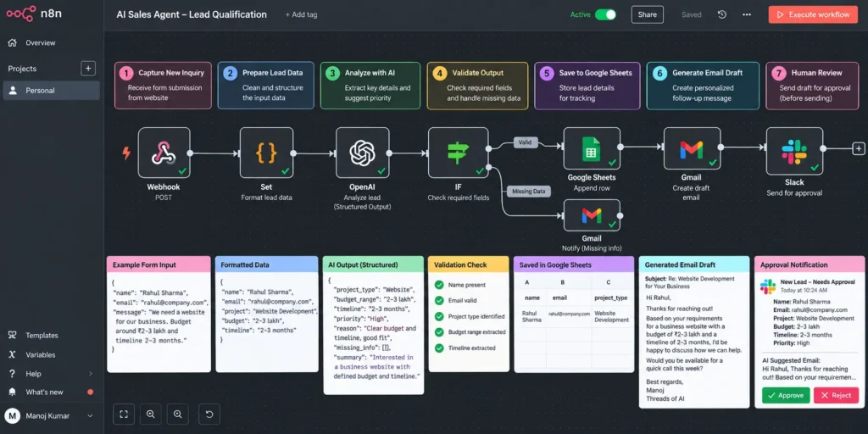
Task: Click Generated Email Draft header
Action: (x=694, y=264)
